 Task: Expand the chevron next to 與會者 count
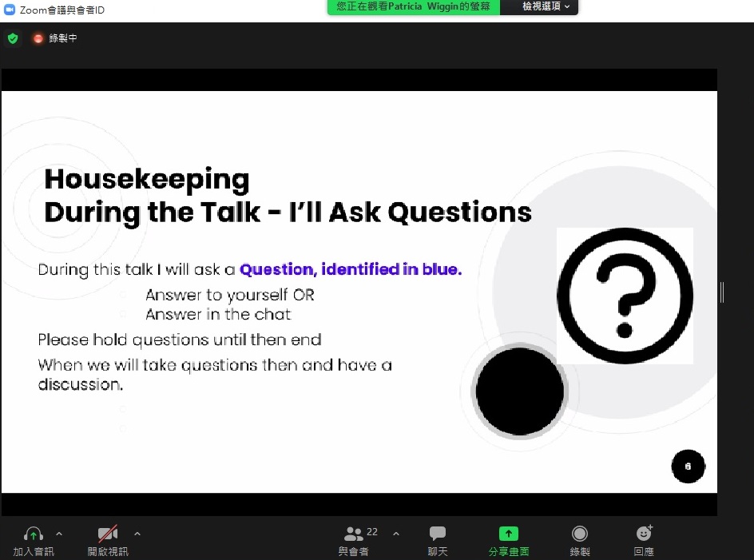[396, 534]
